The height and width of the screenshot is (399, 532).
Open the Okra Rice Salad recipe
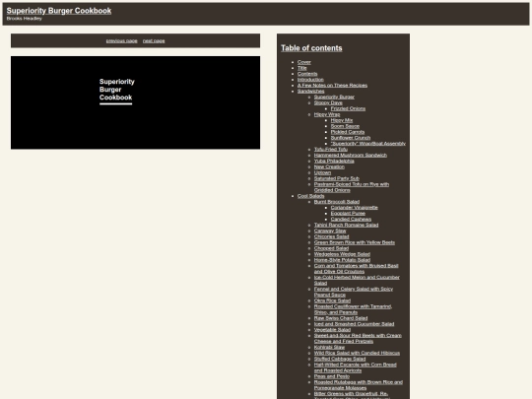(332, 300)
